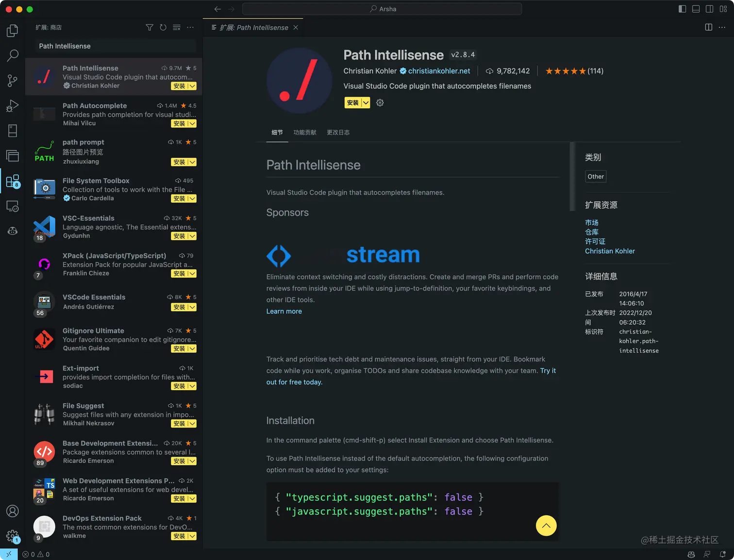Close the Path Intellisense extension tab
This screenshot has height=560, width=734.
[x=296, y=28]
